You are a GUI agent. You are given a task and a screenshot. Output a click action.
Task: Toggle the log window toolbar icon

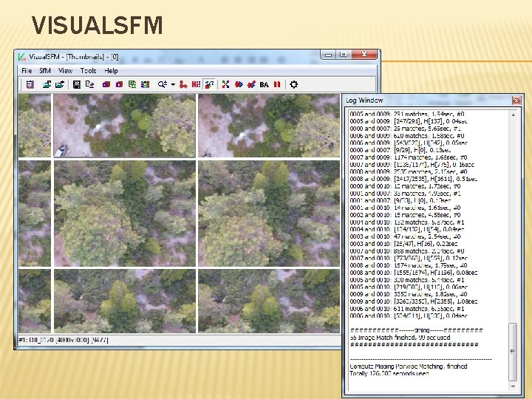[x=30, y=84]
